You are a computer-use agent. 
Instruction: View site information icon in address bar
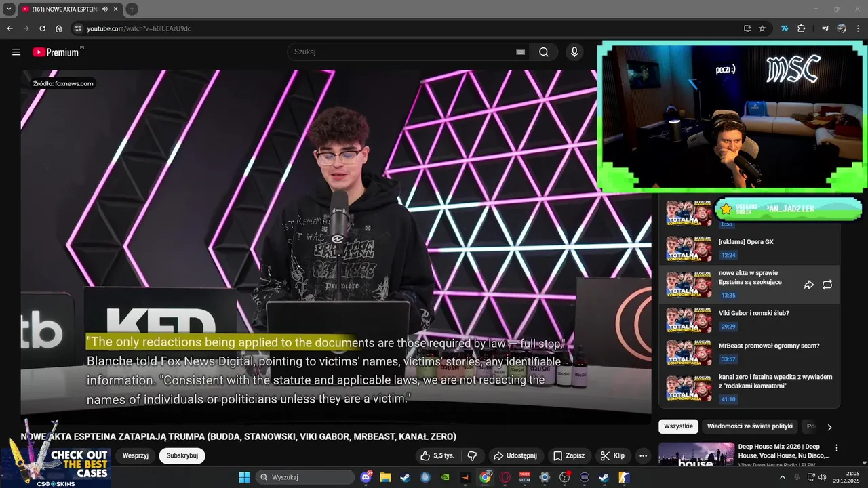click(79, 28)
